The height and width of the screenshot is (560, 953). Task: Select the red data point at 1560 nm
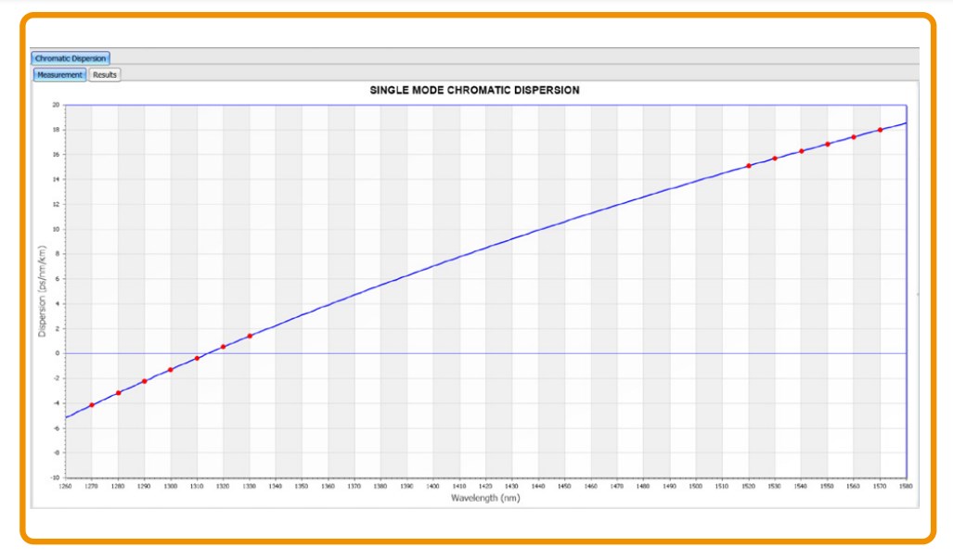(x=854, y=137)
